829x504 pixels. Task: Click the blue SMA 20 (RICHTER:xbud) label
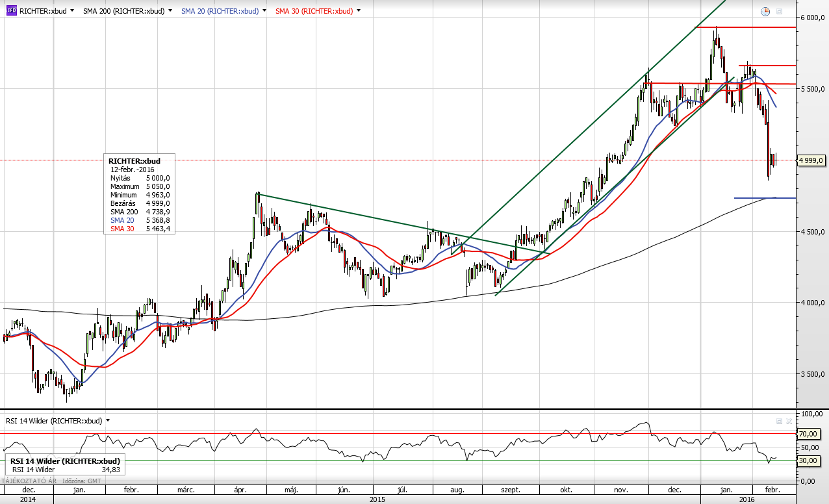220,11
